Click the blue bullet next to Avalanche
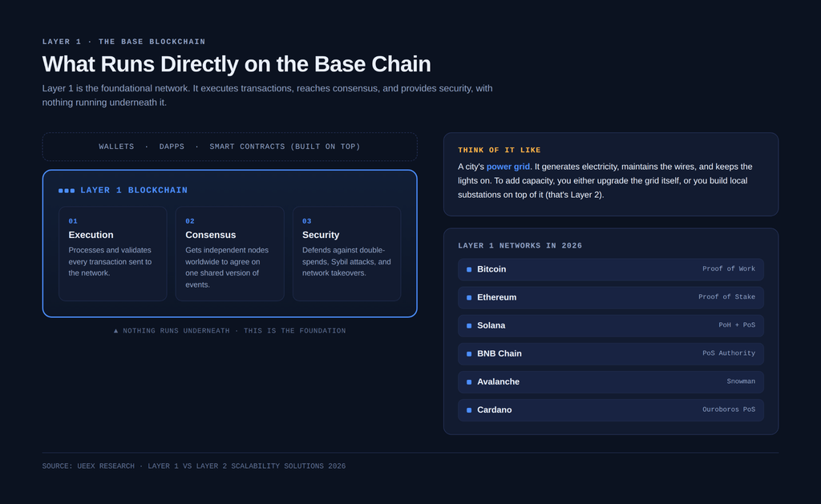The image size is (821, 504). point(469,382)
